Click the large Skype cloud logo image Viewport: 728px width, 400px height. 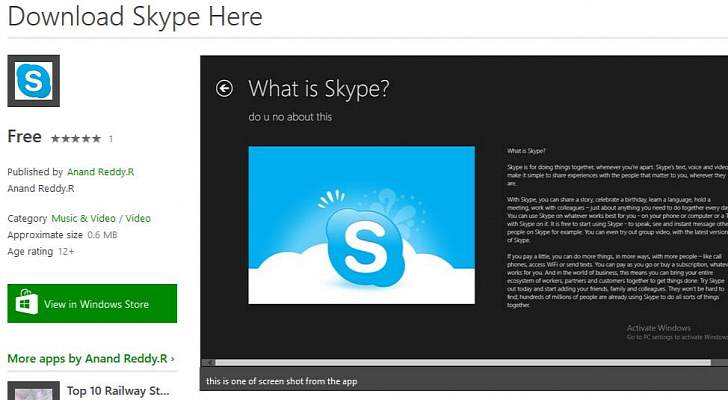361,225
